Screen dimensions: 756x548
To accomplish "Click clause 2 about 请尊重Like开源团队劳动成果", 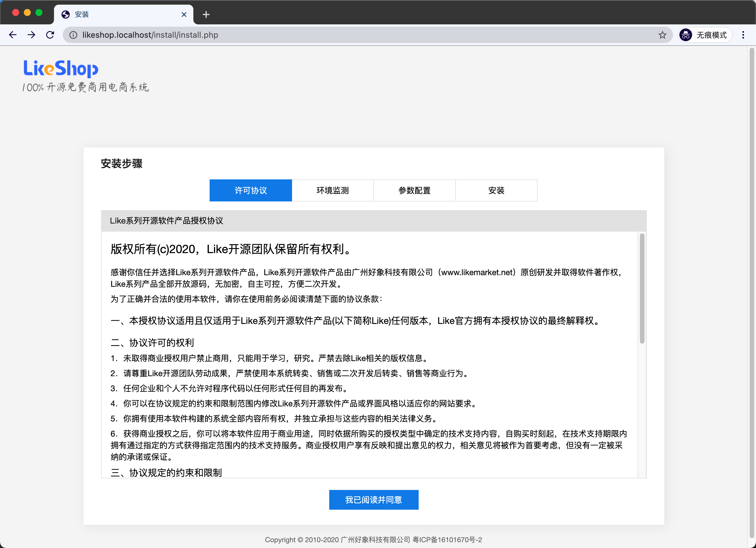I will pyautogui.click(x=290, y=373).
